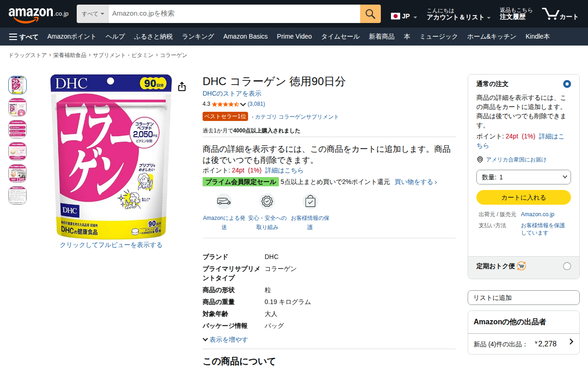Click the クリックしてフルビューを表示する link
The height and width of the screenshot is (368, 588).
[x=111, y=245]
